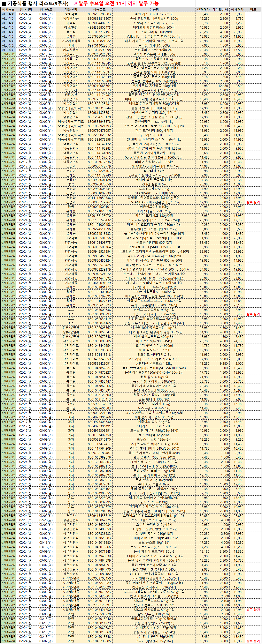Select cell 리오산토 해바라기유 3L
This screenshot has width=262, height=644.
pos(154,355)
